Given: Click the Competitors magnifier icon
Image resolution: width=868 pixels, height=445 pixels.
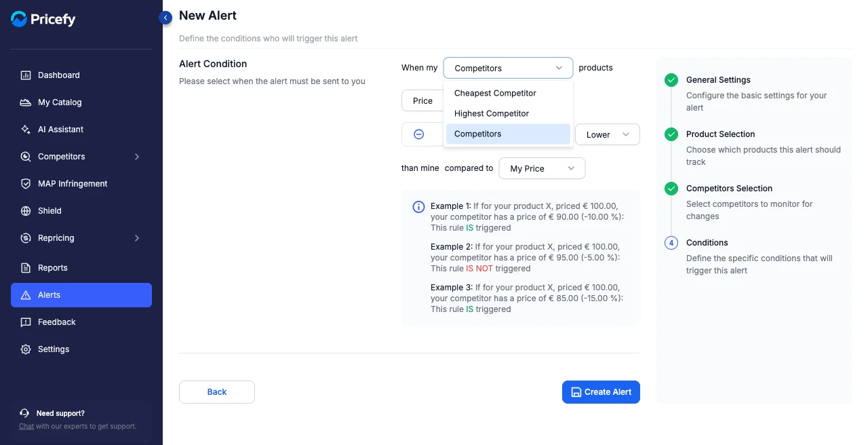Looking at the screenshot, I should 26,157.
